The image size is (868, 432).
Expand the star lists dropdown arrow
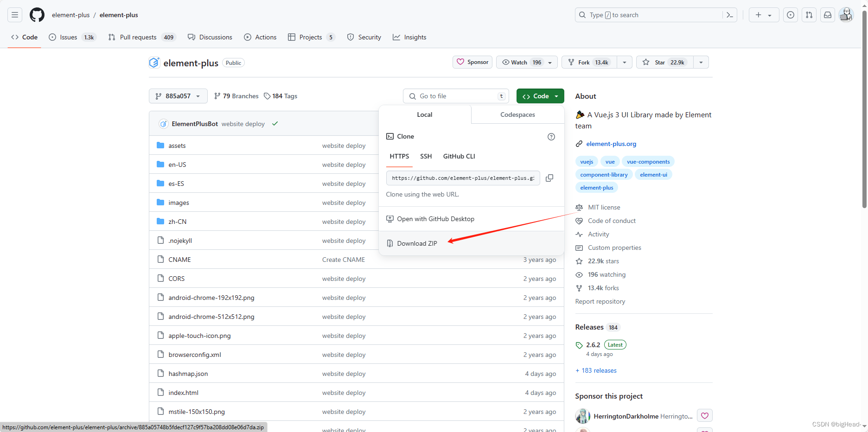coord(701,63)
